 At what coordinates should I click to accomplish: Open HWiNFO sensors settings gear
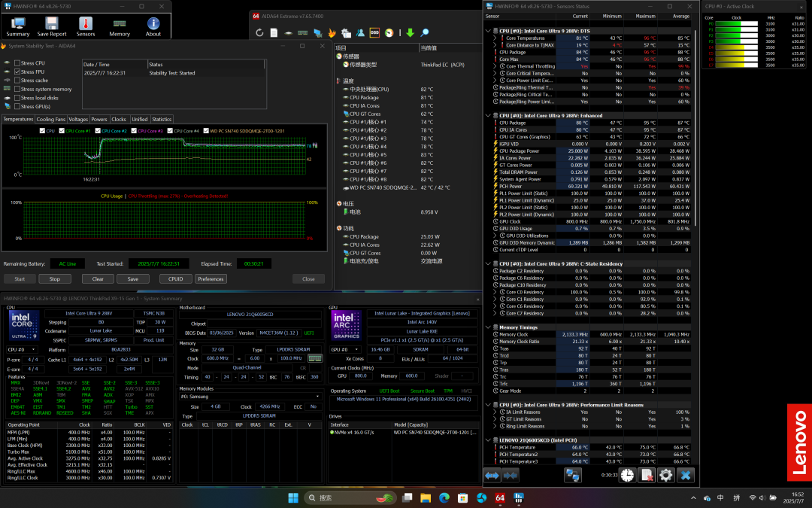coord(666,475)
